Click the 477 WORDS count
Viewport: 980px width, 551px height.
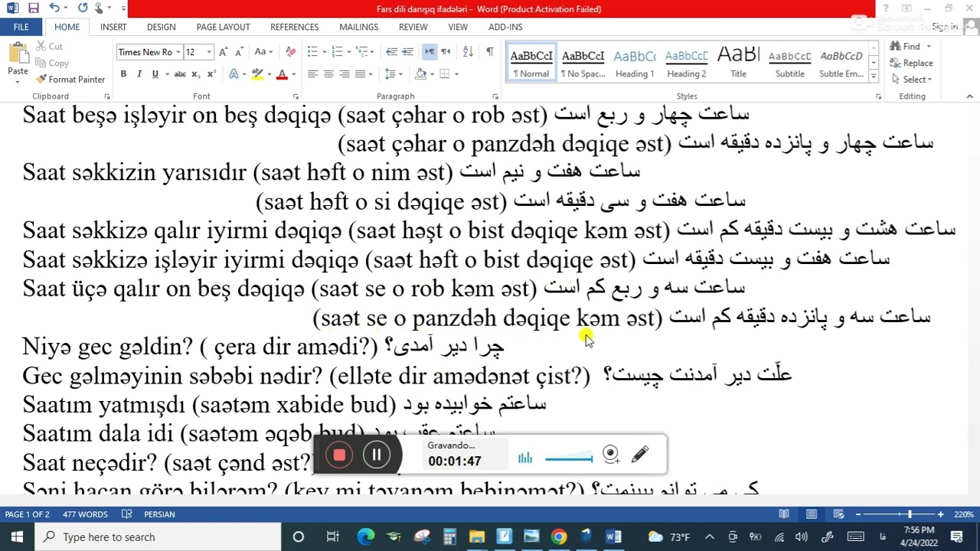coord(85,514)
